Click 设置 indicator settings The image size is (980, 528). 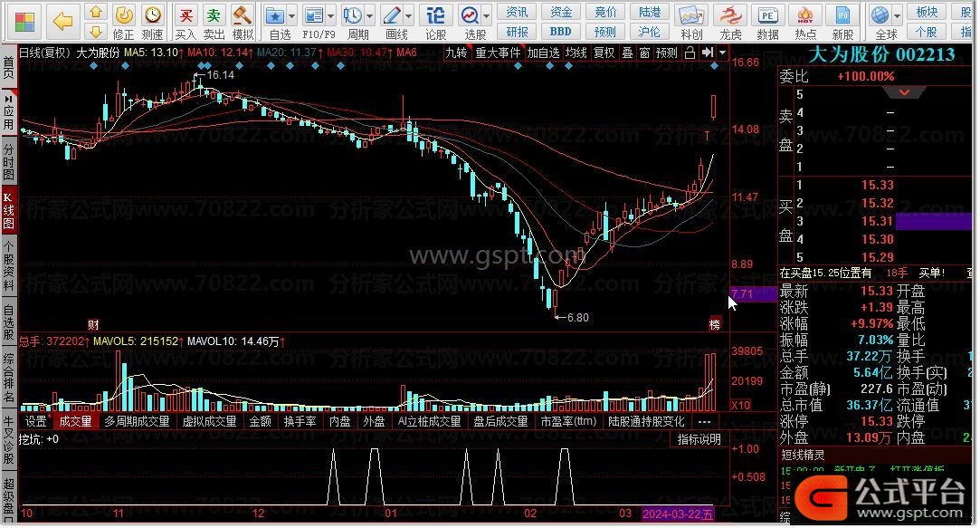[35, 422]
